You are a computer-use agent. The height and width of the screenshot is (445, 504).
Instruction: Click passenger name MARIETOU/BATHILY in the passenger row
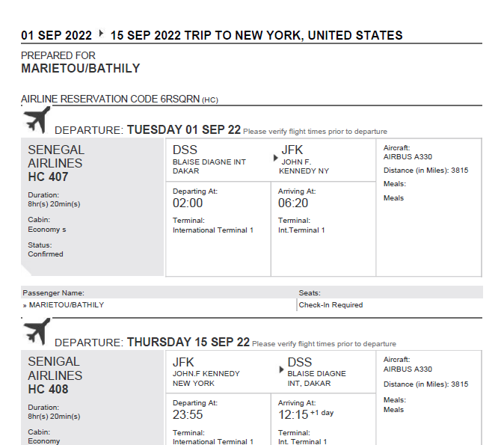tap(67, 305)
